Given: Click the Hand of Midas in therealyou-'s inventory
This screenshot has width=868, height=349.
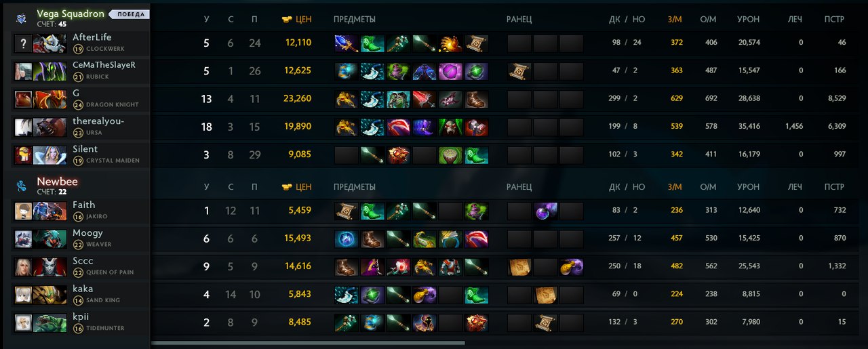Looking at the screenshot, I should [346, 127].
